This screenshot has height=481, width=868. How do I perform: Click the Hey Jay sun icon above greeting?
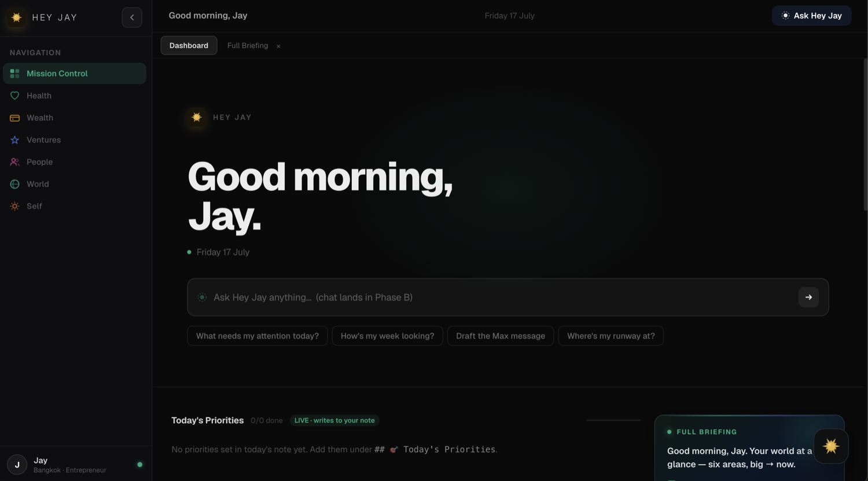pos(197,117)
